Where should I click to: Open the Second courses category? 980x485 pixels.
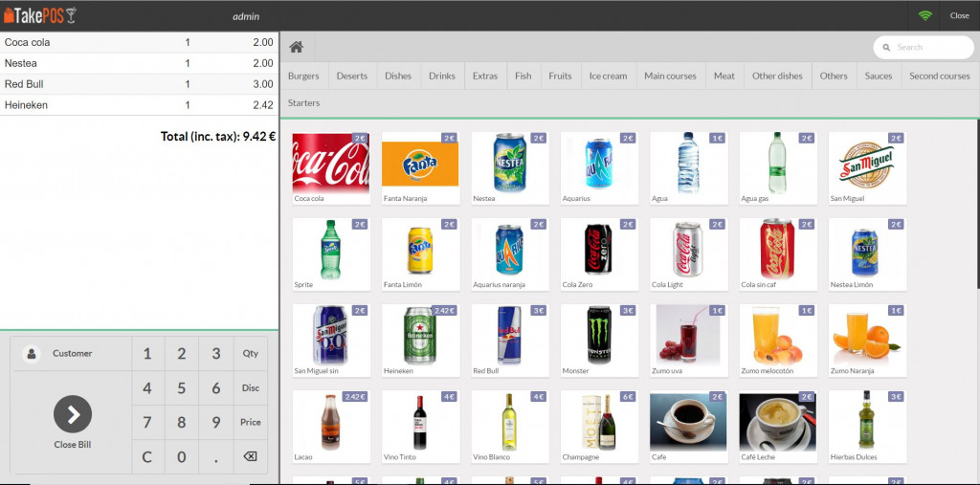[x=940, y=76]
